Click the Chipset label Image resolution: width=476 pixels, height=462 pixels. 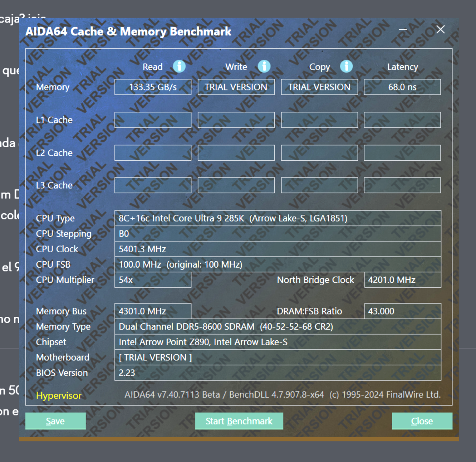point(51,342)
